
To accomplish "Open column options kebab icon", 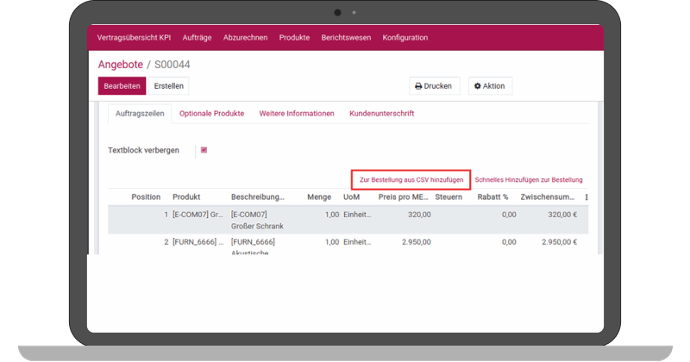I will pyautogui.click(x=586, y=197).
